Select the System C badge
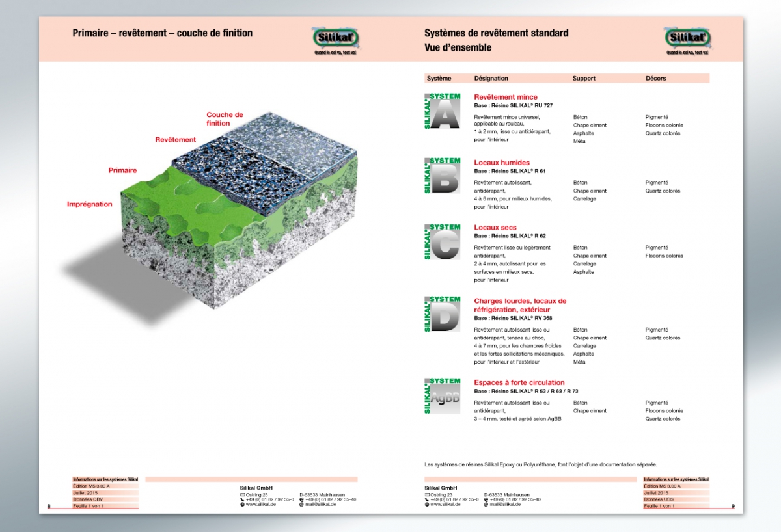The width and height of the screenshot is (781, 532). point(442,242)
